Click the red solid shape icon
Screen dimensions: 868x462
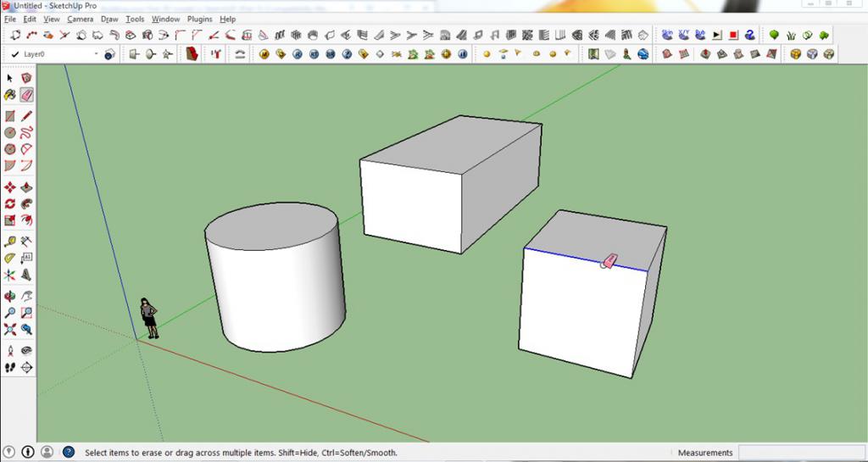192,54
